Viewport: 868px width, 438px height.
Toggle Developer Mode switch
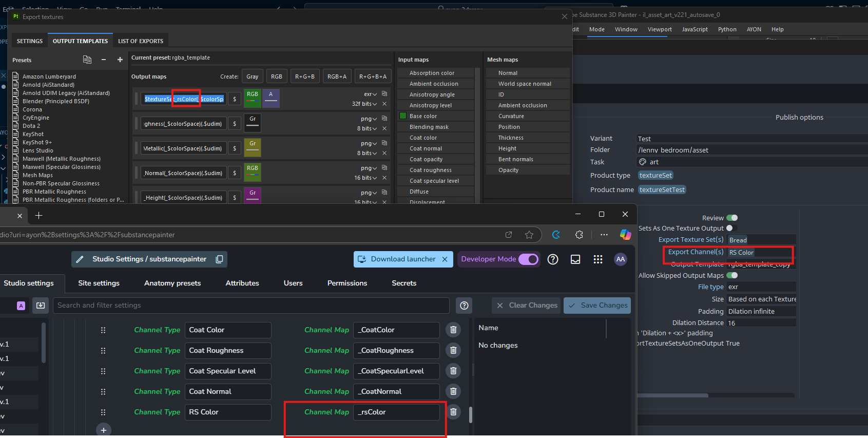[x=528, y=259]
